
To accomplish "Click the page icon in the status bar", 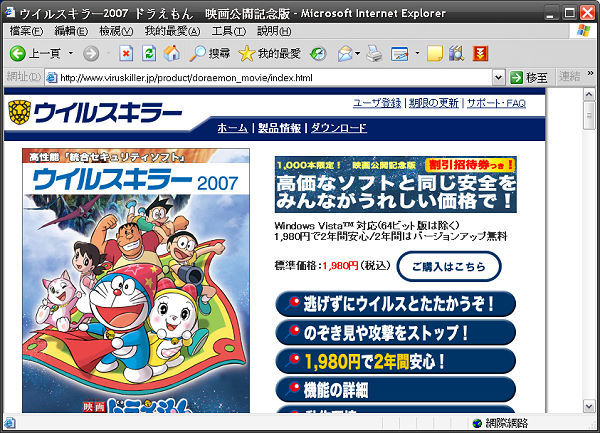I will [x=10, y=423].
